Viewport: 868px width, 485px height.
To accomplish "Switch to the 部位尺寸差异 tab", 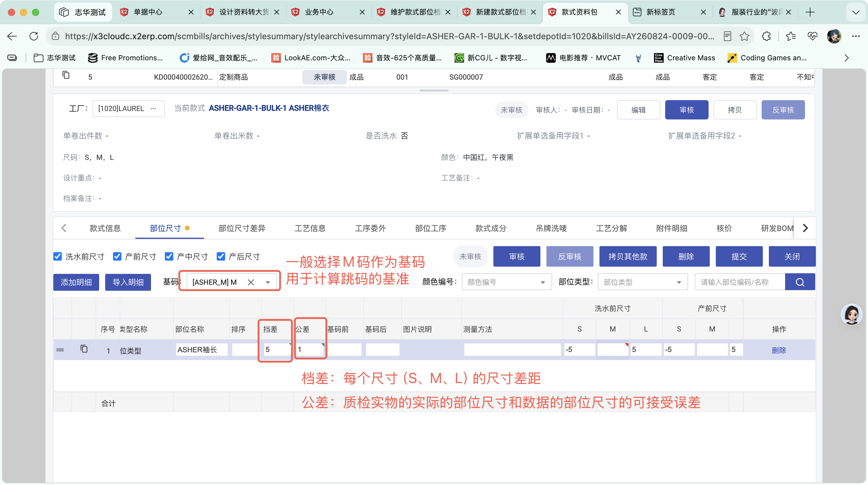I will click(x=242, y=228).
